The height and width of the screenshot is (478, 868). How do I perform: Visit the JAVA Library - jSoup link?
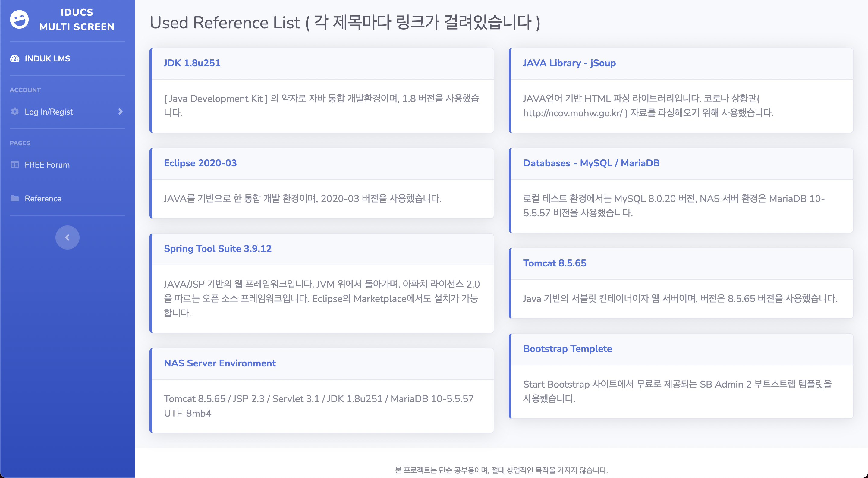(569, 63)
